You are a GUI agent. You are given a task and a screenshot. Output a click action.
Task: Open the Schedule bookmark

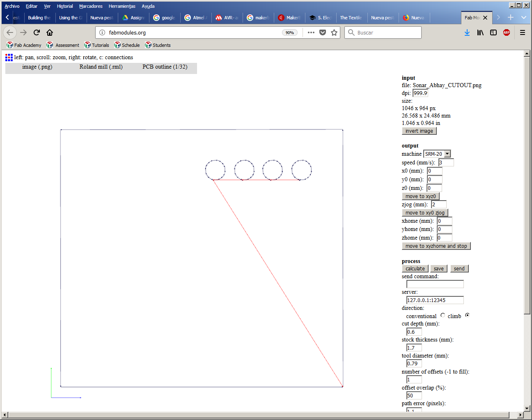127,45
